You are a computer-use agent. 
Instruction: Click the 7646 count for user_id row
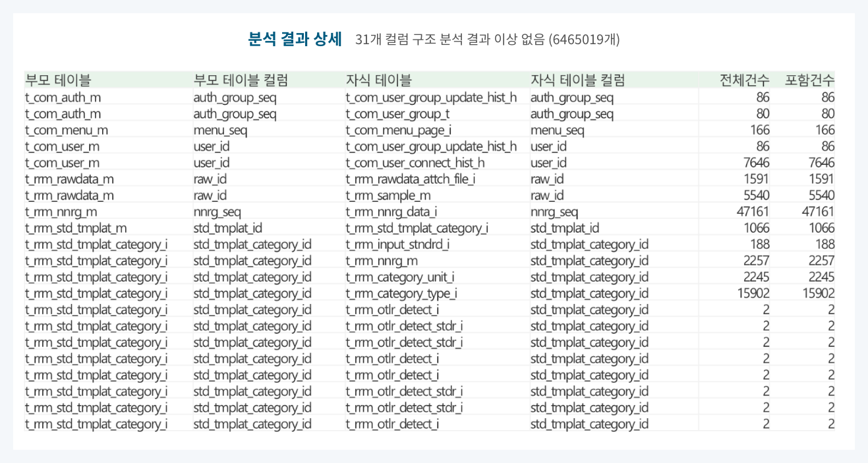coord(756,162)
